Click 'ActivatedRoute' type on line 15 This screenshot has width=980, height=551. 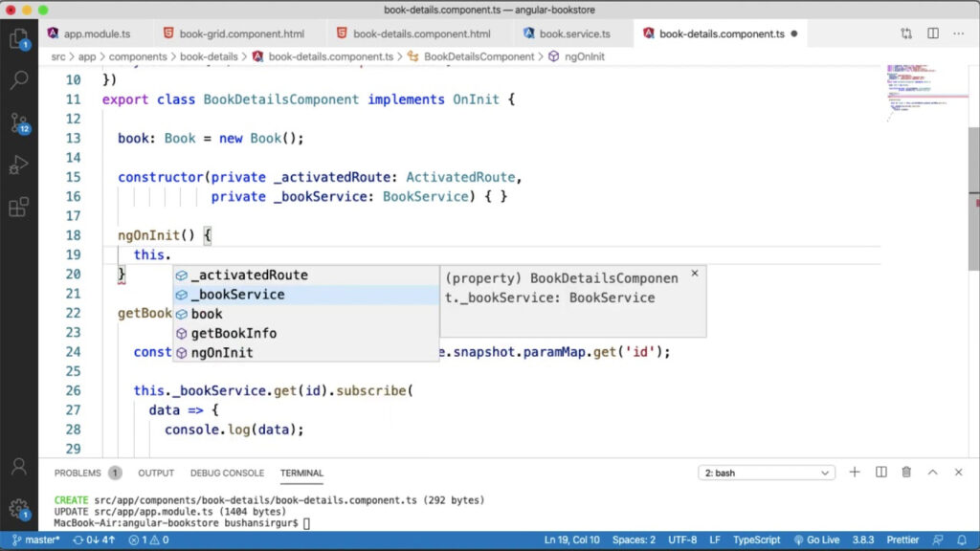[460, 177]
